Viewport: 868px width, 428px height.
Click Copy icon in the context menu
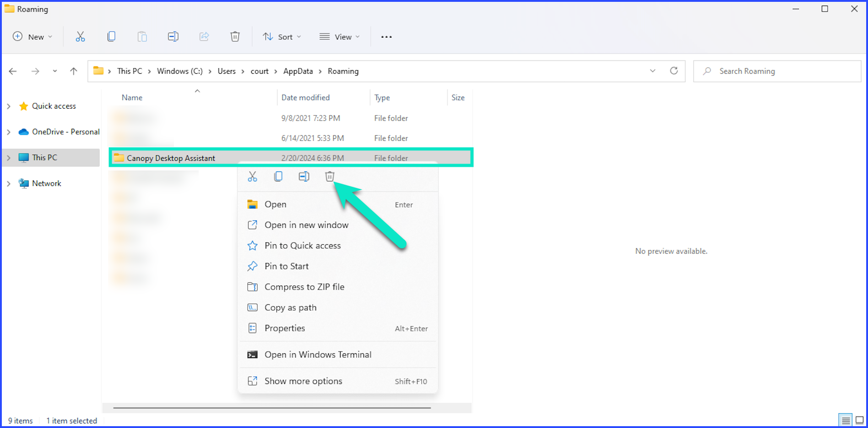[278, 176]
